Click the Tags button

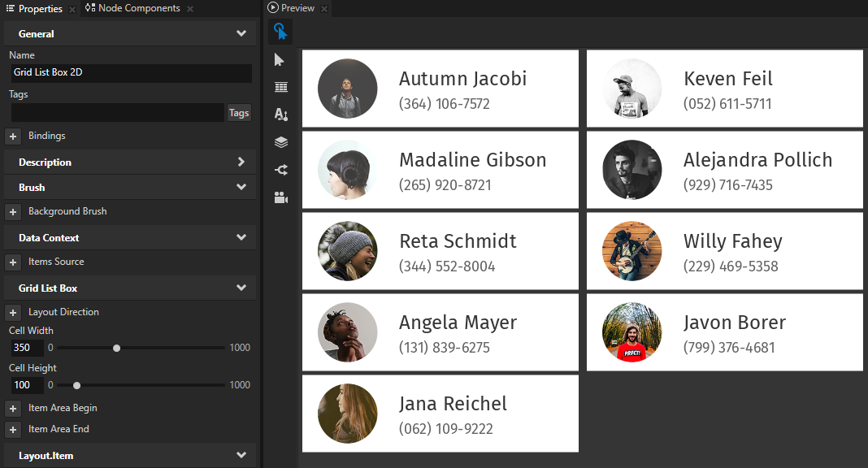pyautogui.click(x=239, y=113)
